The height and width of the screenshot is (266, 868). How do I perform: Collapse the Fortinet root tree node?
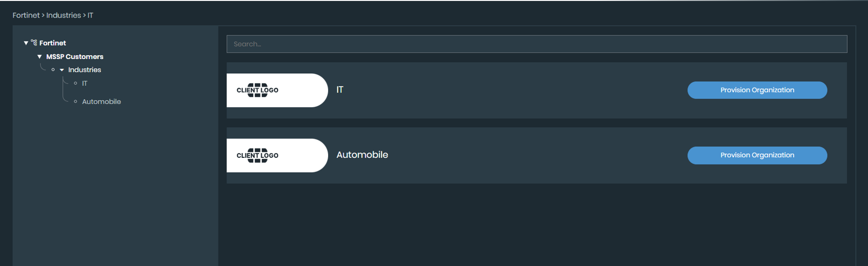pos(26,43)
